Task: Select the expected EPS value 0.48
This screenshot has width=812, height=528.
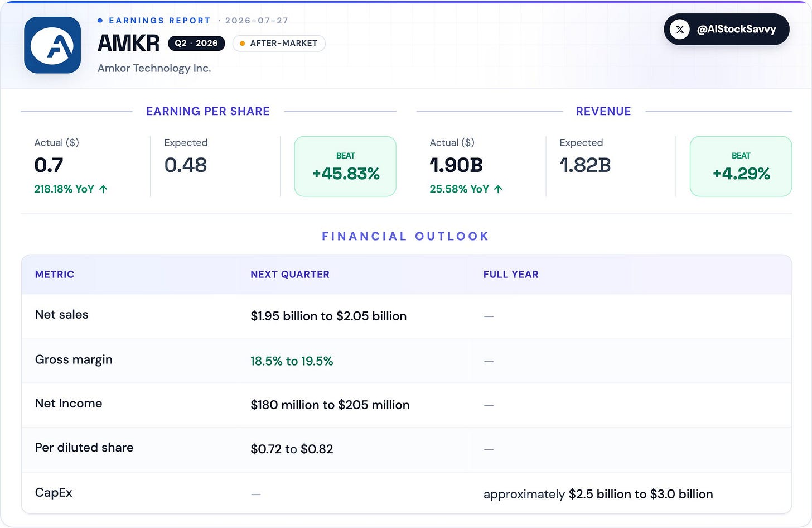Action: (x=186, y=165)
